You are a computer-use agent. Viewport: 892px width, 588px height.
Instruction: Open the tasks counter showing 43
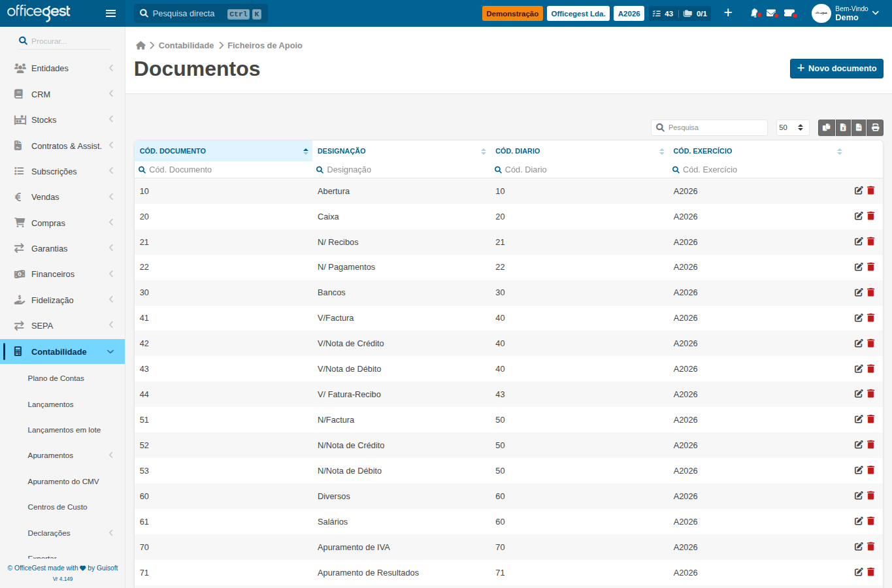(x=663, y=14)
